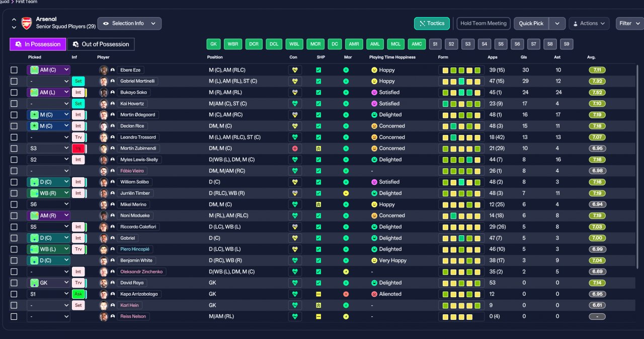Click the Alienated face icon for Kepa
Viewport: 644px width, 339px height.
374,294
